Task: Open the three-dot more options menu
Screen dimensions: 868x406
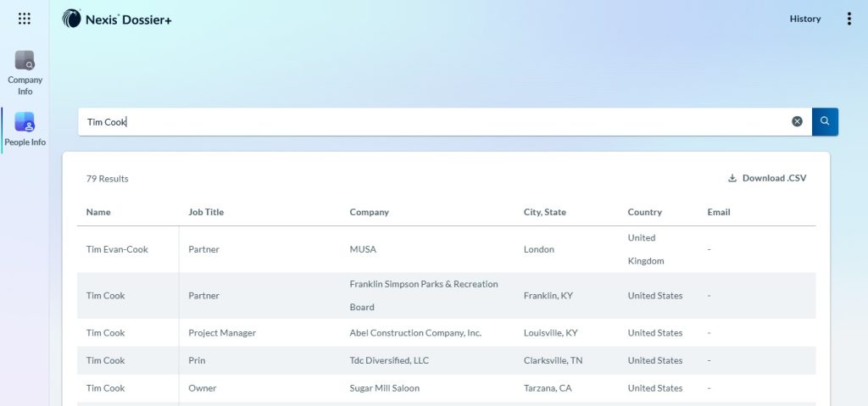Action: click(849, 19)
